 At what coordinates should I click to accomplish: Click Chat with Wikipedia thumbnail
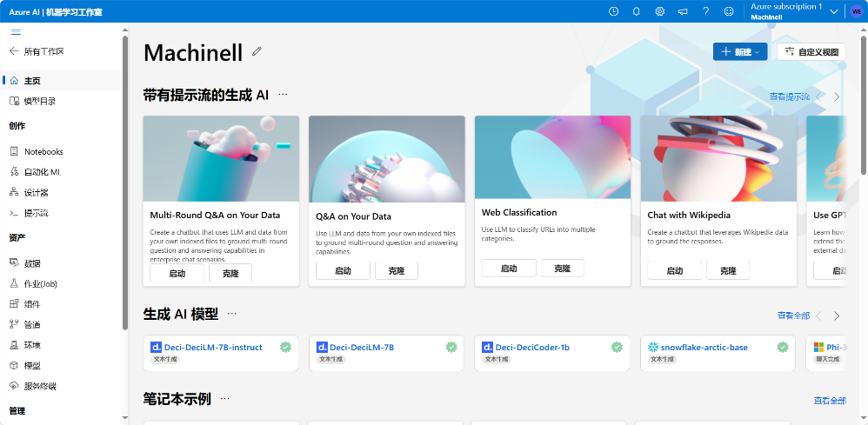(x=718, y=159)
